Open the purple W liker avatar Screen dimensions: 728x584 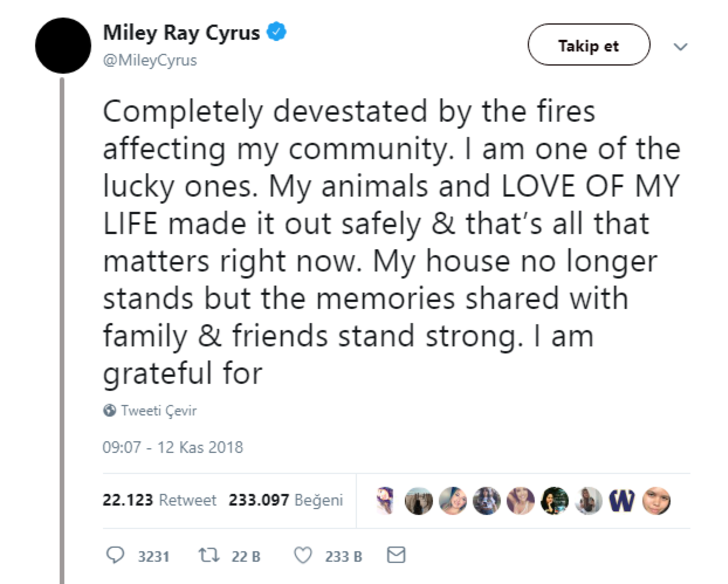[621, 500]
